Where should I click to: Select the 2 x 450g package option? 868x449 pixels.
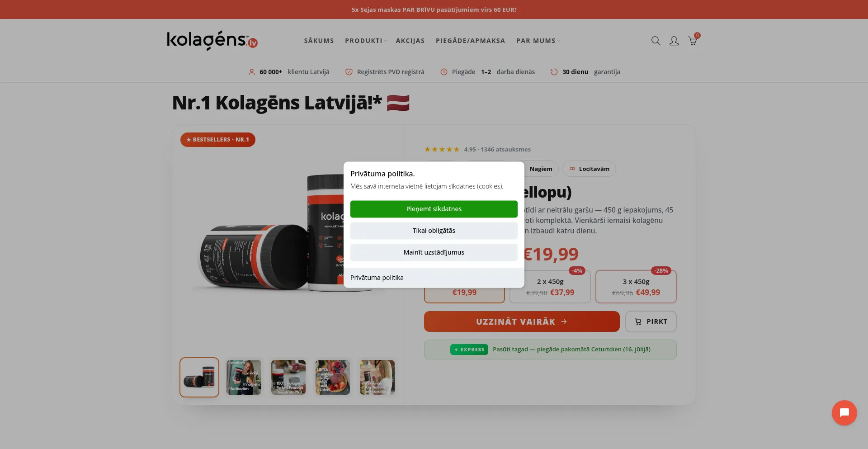[x=550, y=287]
